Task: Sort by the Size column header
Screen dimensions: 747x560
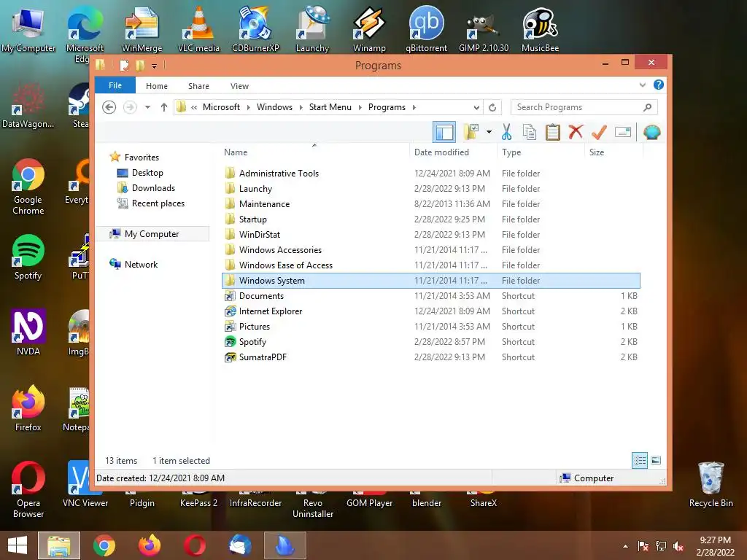Action: (x=597, y=152)
